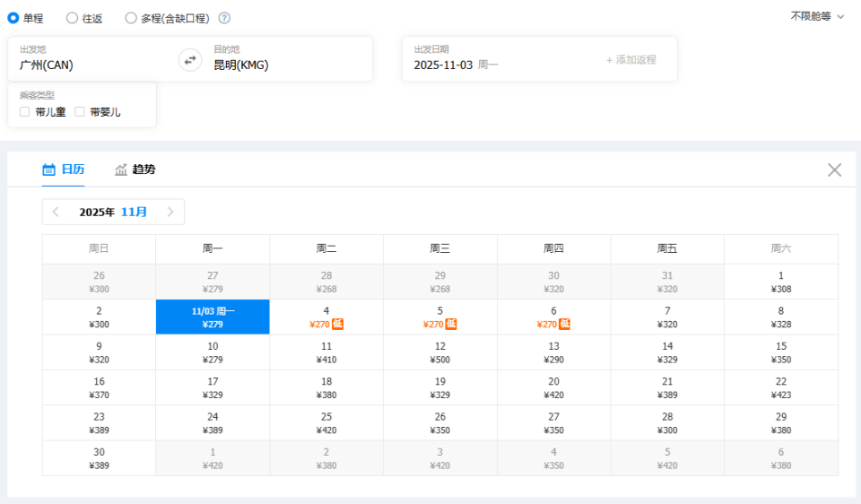Check the 带婴儿 checkbox
The height and width of the screenshot is (504, 861).
pos(80,112)
